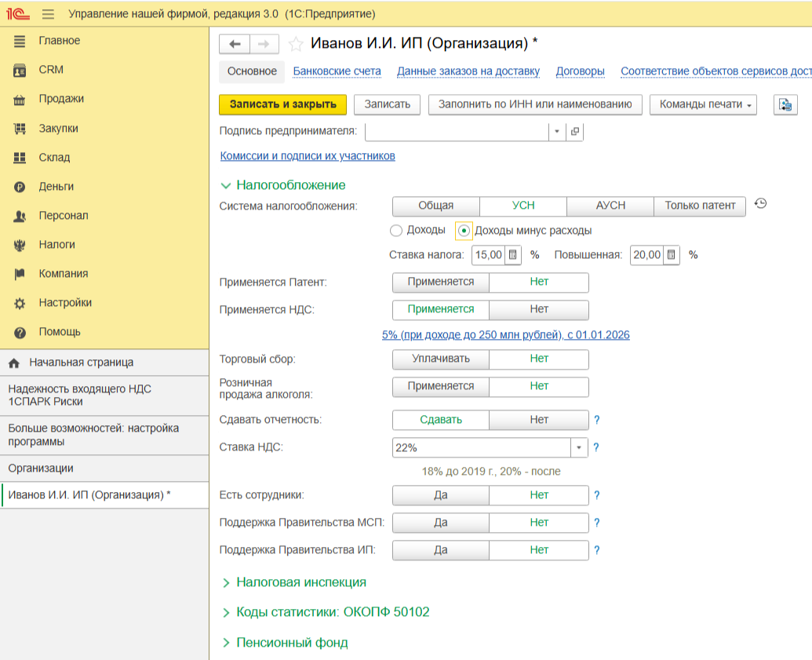Open the document exchange icon button

785,105
